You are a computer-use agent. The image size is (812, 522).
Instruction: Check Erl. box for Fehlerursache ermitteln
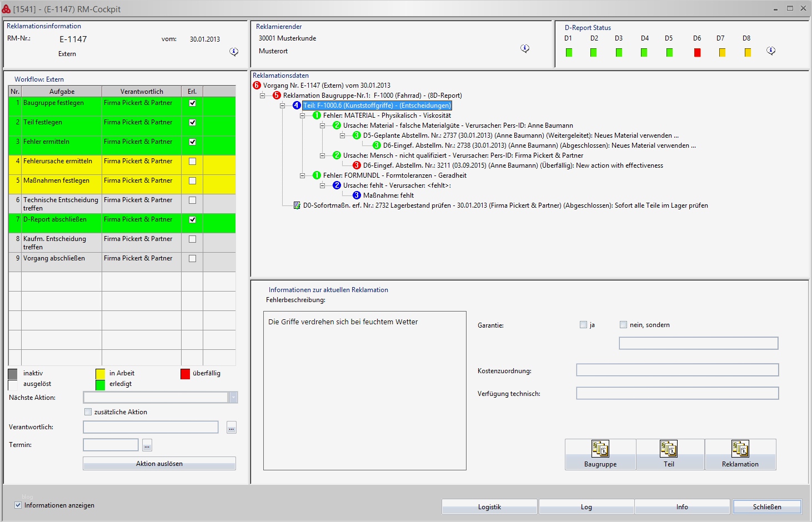[192, 162]
